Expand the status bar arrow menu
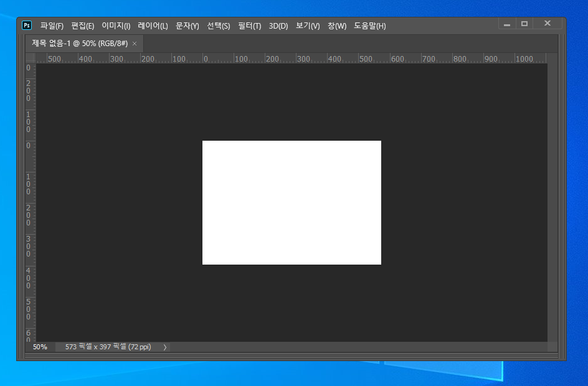 [x=165, y=347]
